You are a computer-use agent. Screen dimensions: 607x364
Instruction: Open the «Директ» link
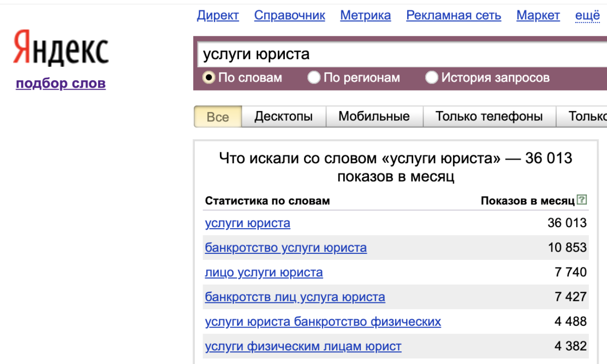point(218,15)
